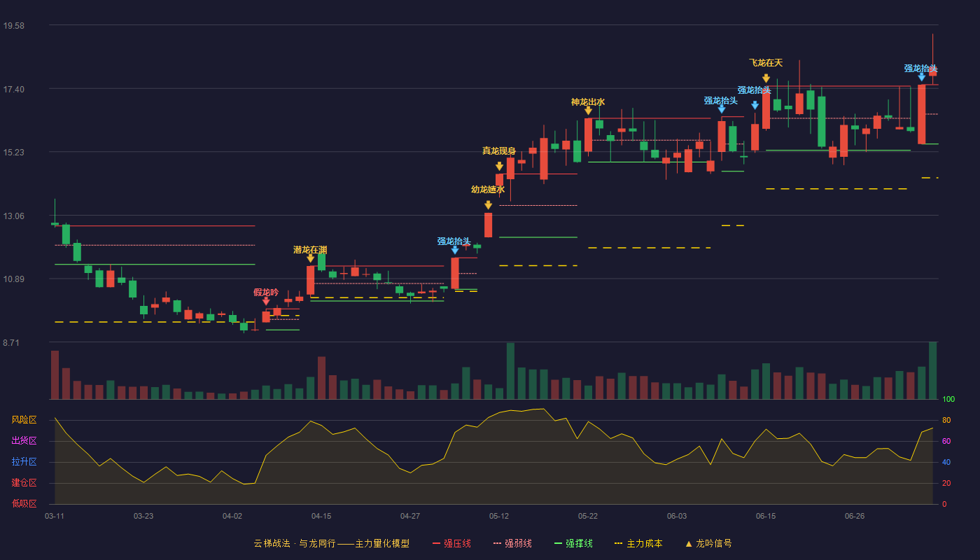
Task: Click the 建仓区 zone label
Action: pos(24,483)
